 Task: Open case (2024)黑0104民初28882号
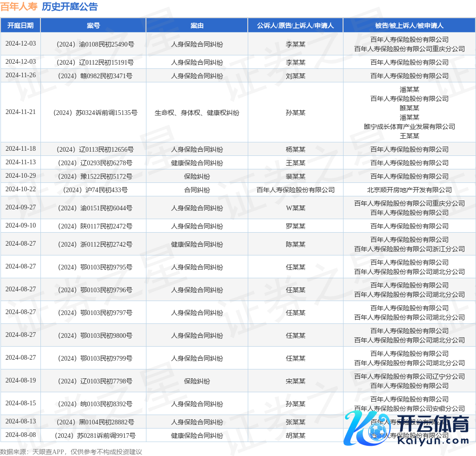pyautogui.click(x=93, y=422)
